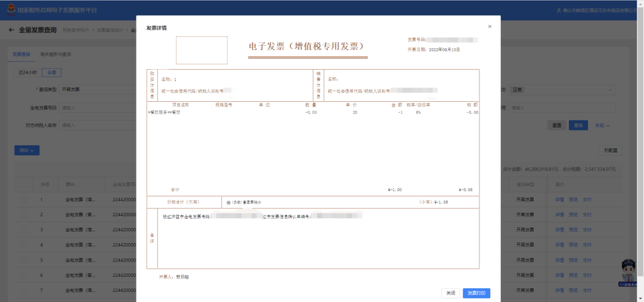Viewport: 644px width, 302px height.
Task: Click the 关闭 button in the invoice dialog
Action: pos(451,293)
